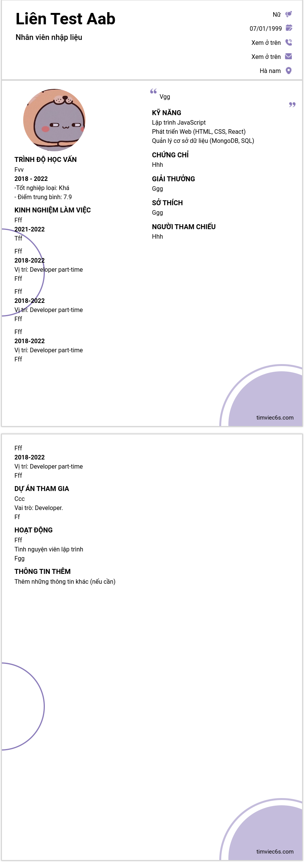The height and width of the screenshot is (868, 304).
Task: Click the DỰ ÁN THAM GIA heading
Action: 42,488
